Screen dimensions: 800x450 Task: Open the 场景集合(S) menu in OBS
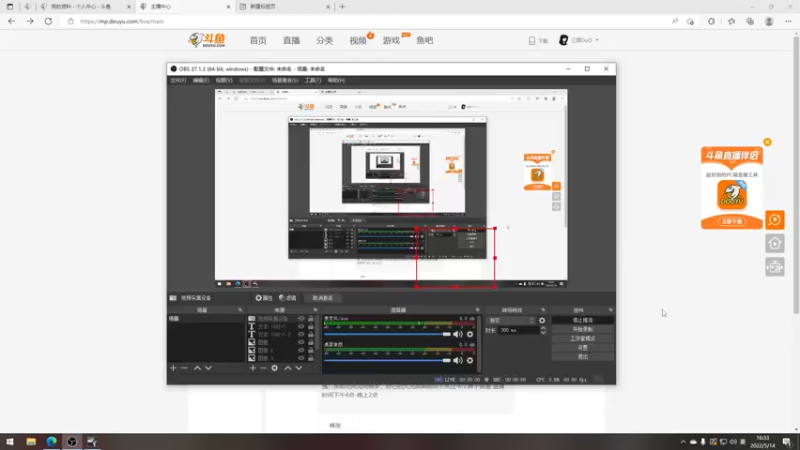pos(285,80)
